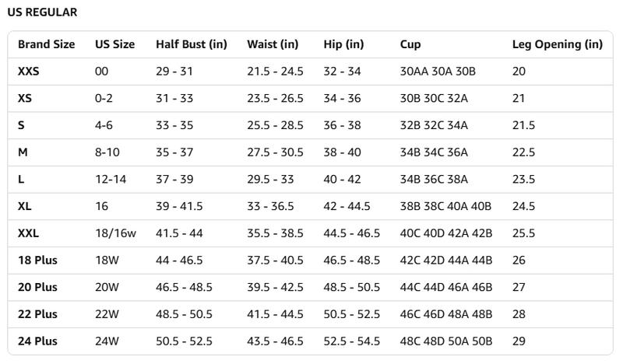Select half bust value 39 - 41.5
Screen dimensions: 623x364
[x=179, y=206]
